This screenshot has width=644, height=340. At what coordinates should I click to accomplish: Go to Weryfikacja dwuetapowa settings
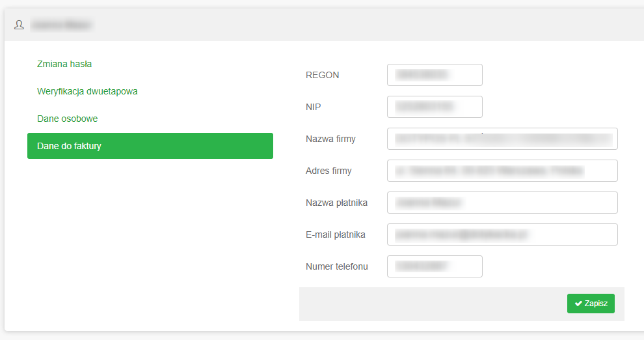pyautogui.click(x=87, y=91)
